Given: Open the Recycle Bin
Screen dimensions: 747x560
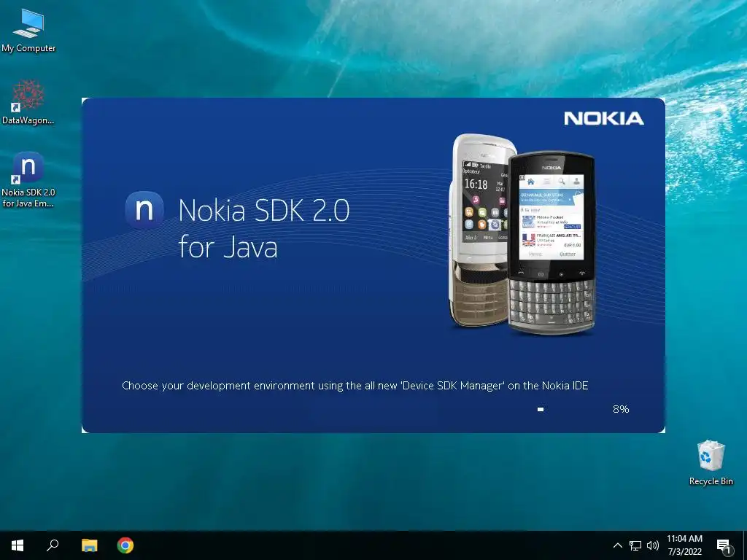Looking at the screenshot, I should click(x=711, y=463).
